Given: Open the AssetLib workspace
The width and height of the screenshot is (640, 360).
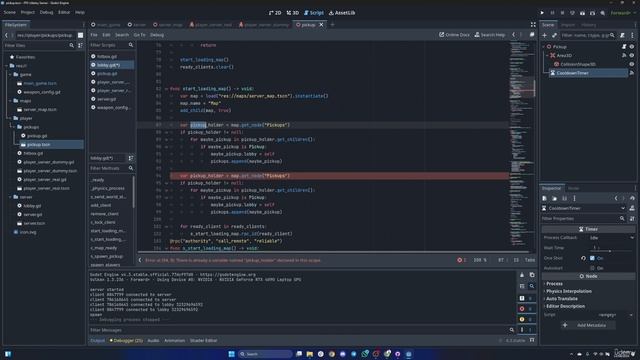Looking at the screenshot, I should [342, 13].
